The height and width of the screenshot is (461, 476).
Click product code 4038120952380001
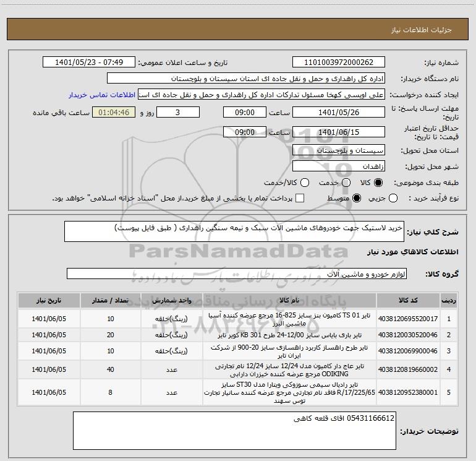[408, 392]
